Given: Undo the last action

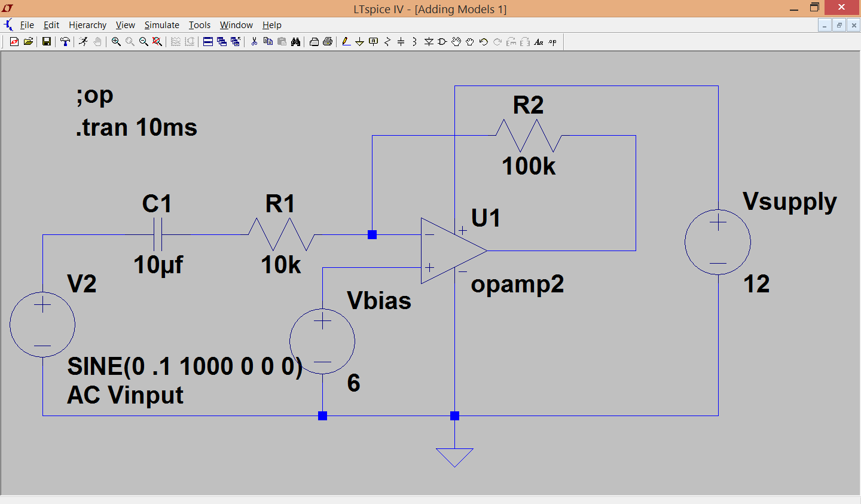Looking at the screenshot, I should (x=484, y=41).
